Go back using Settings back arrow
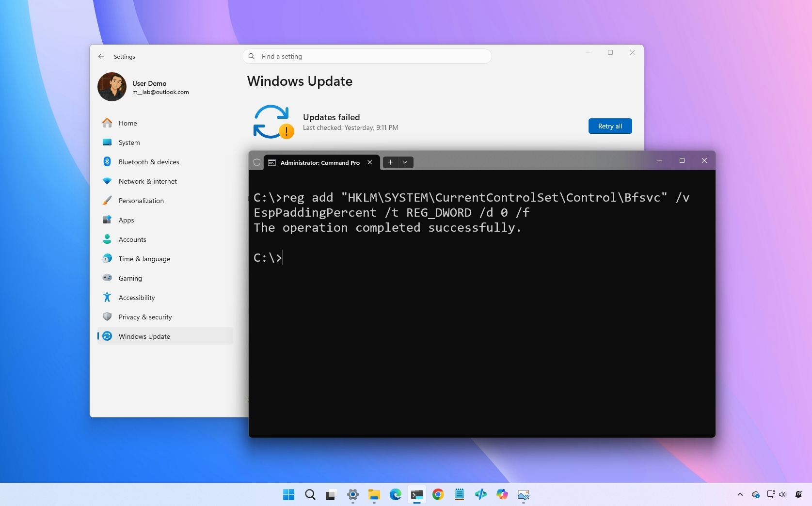Screen dimensions: 812x506 pos(101,56)
